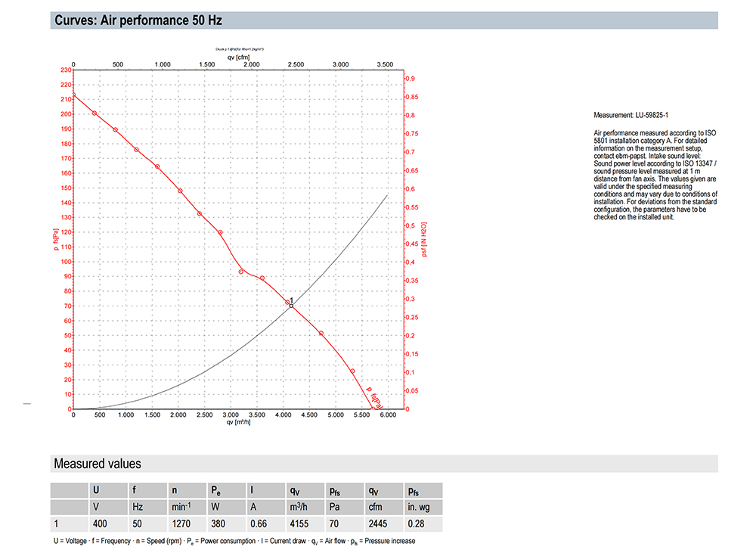Click the 0.28 in. wg pressure cell
This screenshot has width=756, height=556.
tap(417, 523)
